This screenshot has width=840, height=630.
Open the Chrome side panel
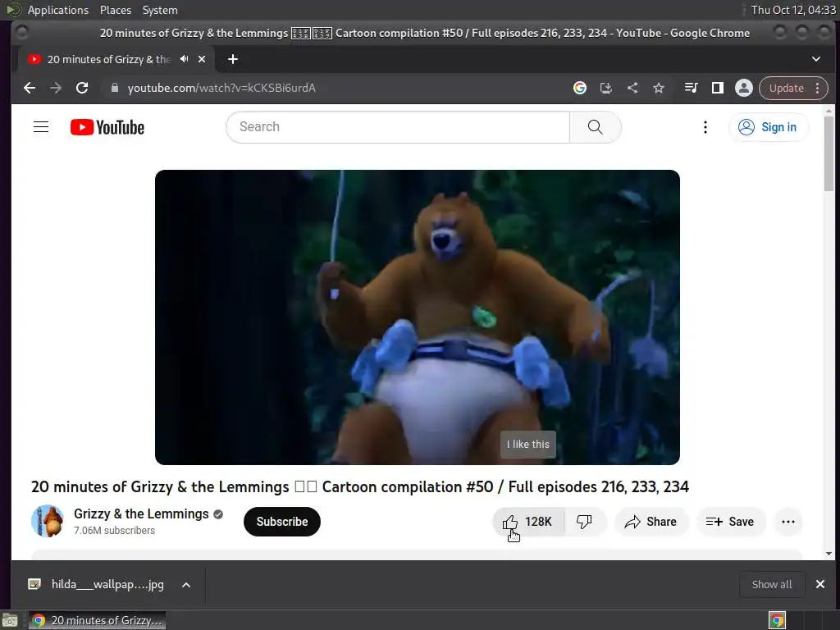point(717,88)
